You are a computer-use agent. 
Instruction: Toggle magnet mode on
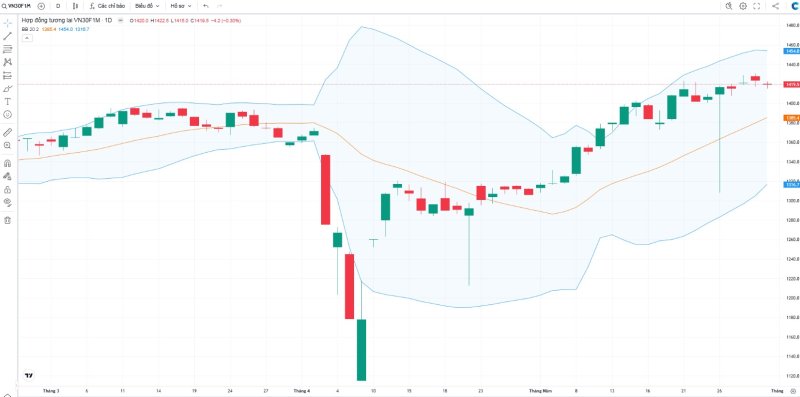click(8, 164)
